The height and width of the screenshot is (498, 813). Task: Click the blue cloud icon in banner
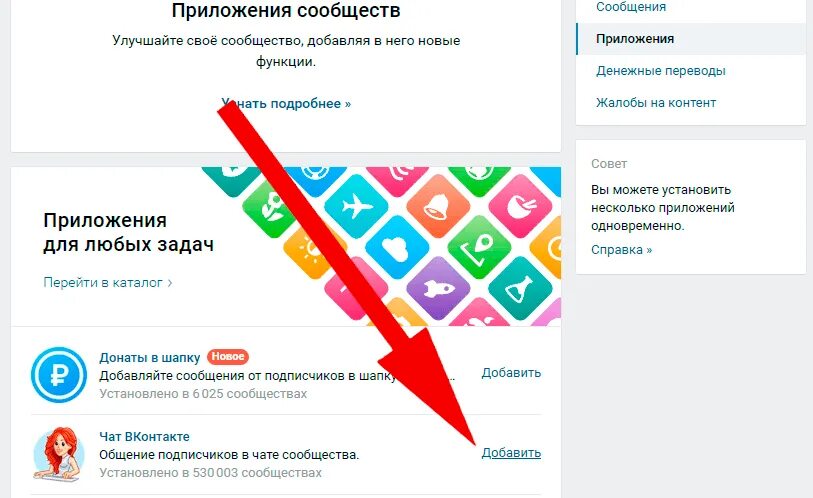(x=397, y=247)
